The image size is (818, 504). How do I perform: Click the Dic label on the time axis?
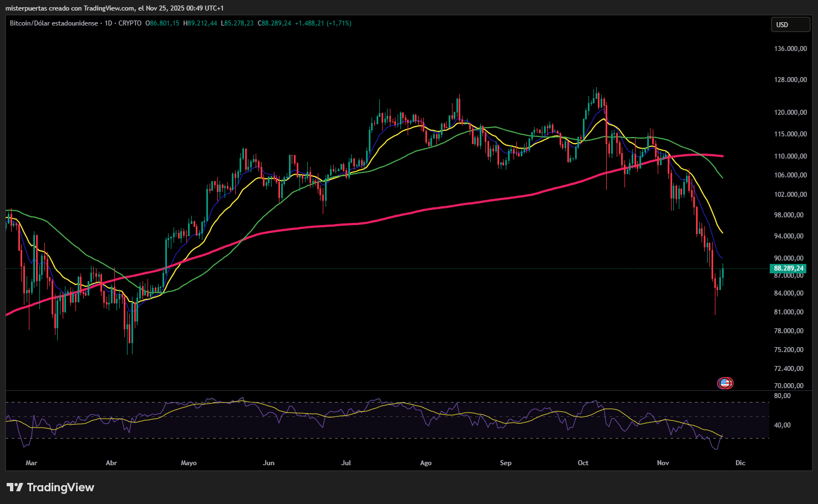click(741, 463)
